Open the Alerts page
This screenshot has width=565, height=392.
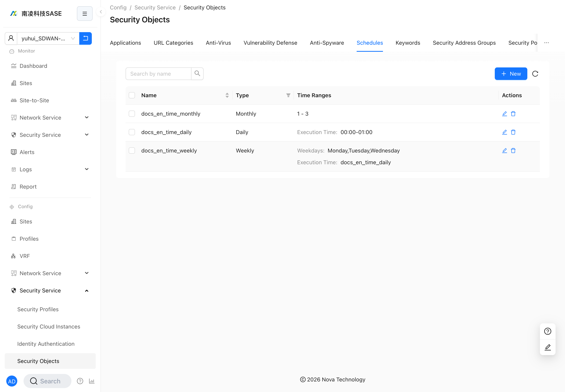[x=50, y=152]
